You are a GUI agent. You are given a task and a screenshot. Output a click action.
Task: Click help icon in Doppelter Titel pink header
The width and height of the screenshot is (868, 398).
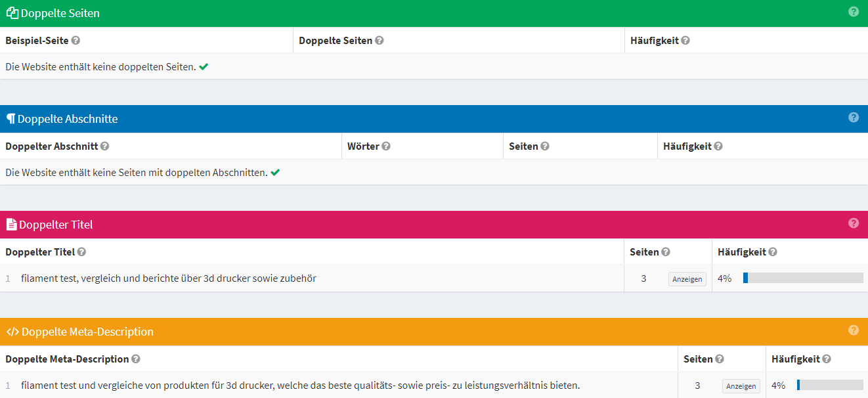pos(853,223)
